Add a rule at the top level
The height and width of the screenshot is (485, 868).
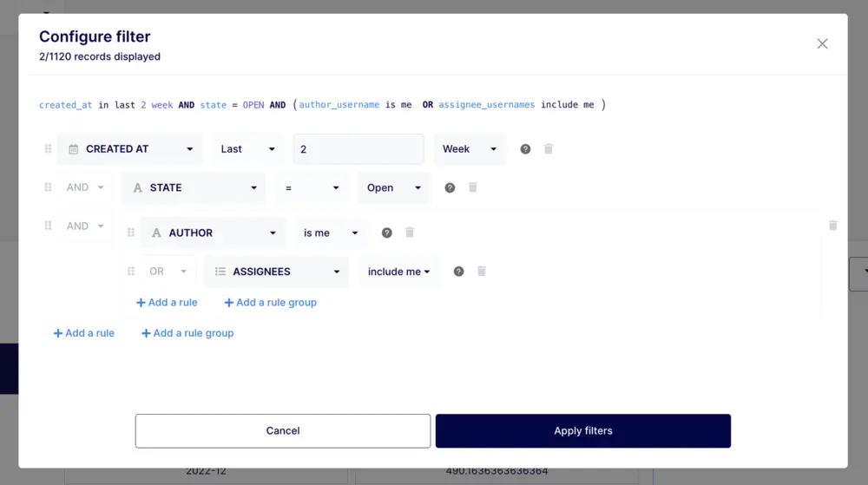coord(83,333)
